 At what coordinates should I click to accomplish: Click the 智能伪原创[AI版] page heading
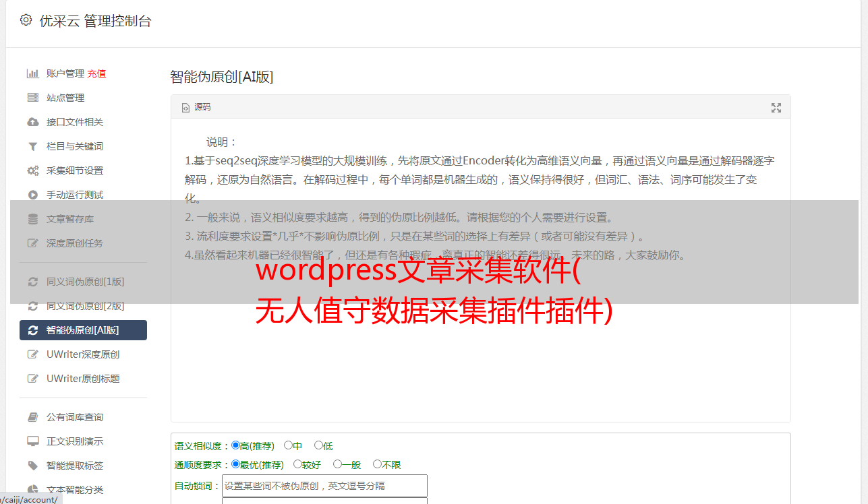coord(221,77)
